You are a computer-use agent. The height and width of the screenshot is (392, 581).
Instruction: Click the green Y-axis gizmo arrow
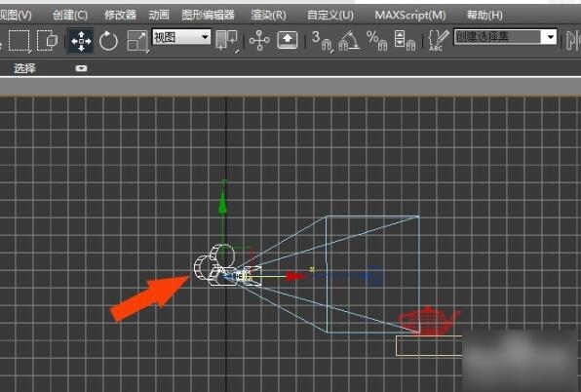coord(222,202)
